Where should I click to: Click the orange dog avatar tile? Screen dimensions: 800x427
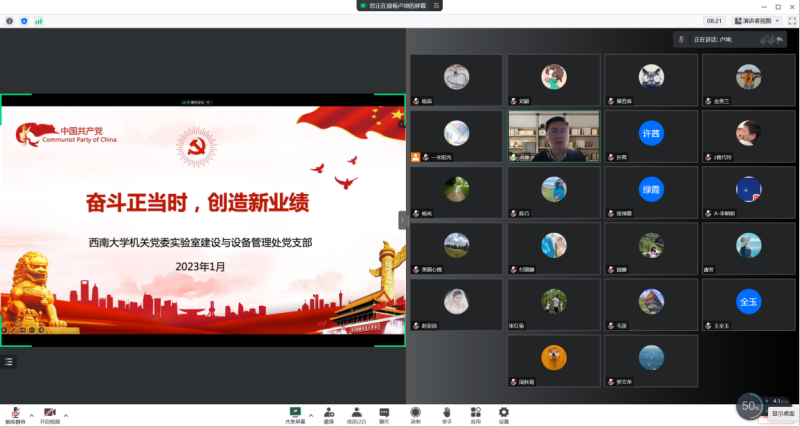pyautogui.click(x=554, y=361)
